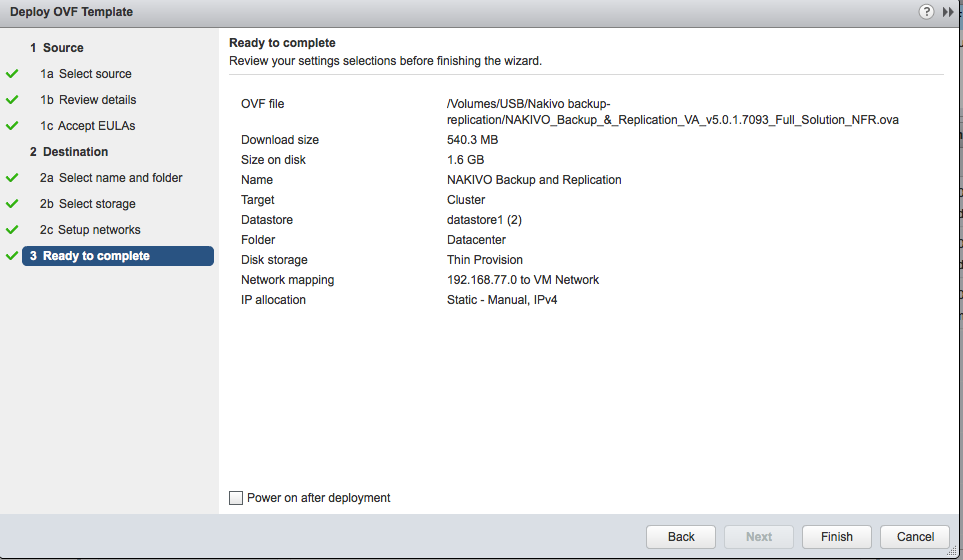Click the greyed-out Next button
Screen dimensions: 963x560
coord(758,537)
